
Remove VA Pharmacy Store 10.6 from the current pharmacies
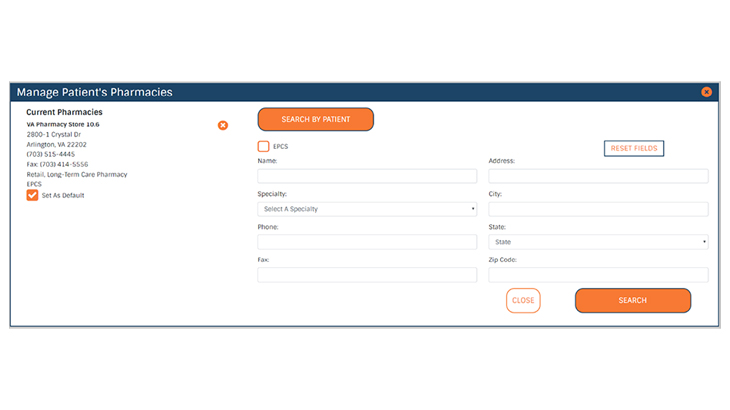223,125
